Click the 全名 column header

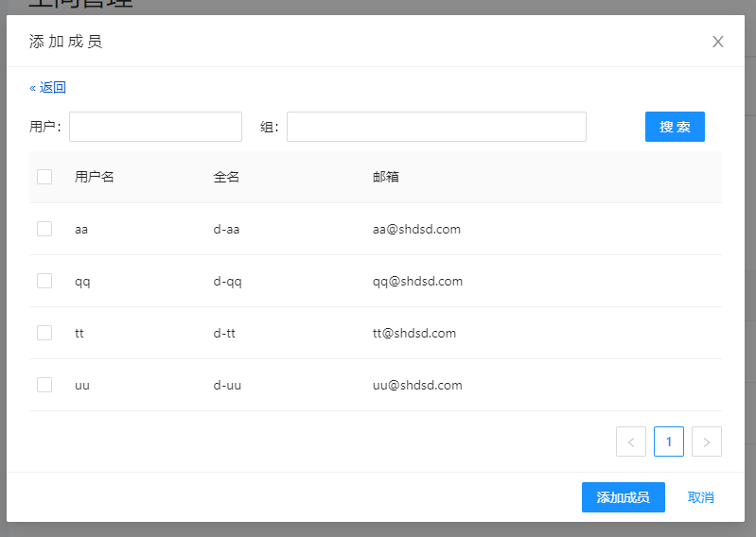click(x=227, y=177)
